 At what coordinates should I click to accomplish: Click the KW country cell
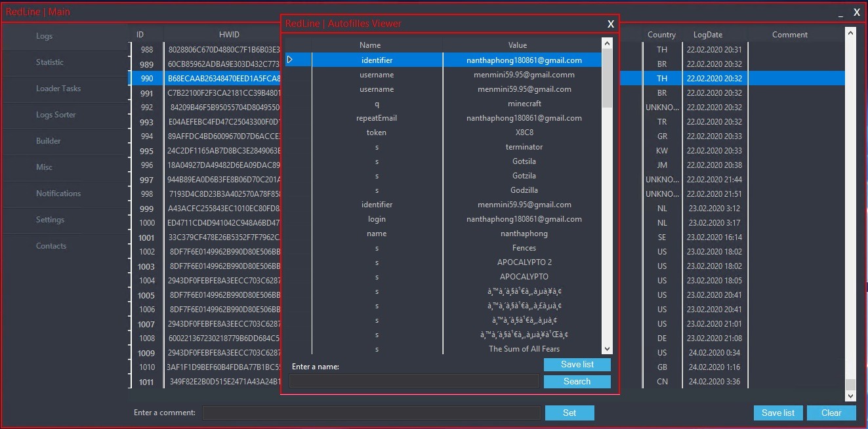click(662, 151)
